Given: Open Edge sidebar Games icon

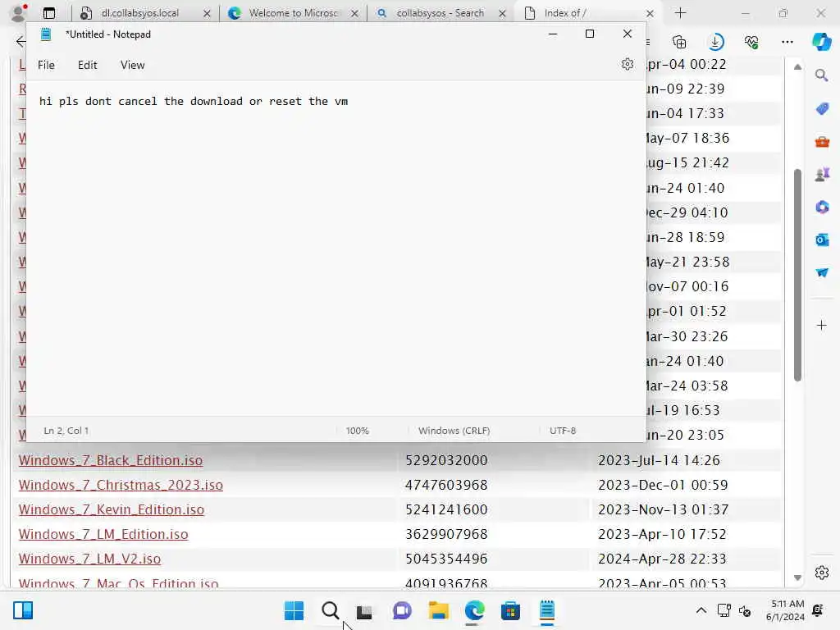Looking at the screenshot, I should (822, 175).
